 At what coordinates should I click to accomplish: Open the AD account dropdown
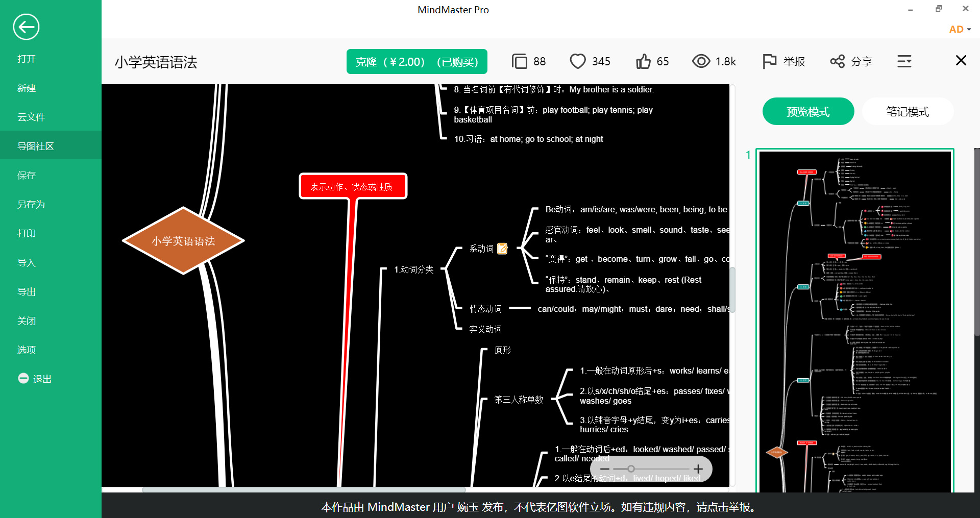960,30
